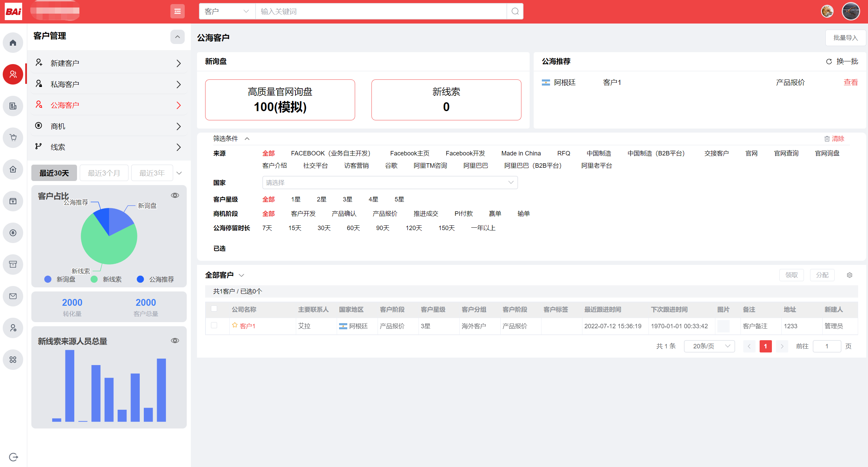868x467 pixels.
Task: Focus the 输入关键词 search field
Action: tap(381, 11)
